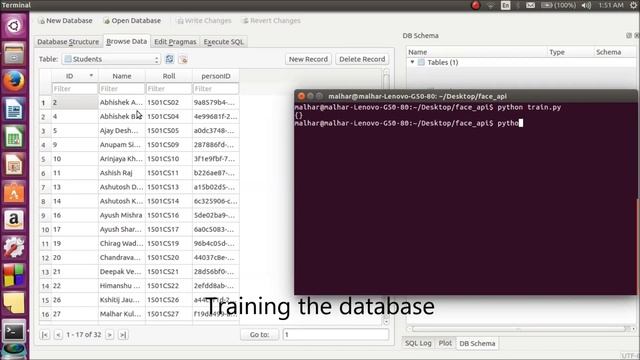Screen dimensions: 640x360
Task: Click the Go to: button
Action: [260, 334]
